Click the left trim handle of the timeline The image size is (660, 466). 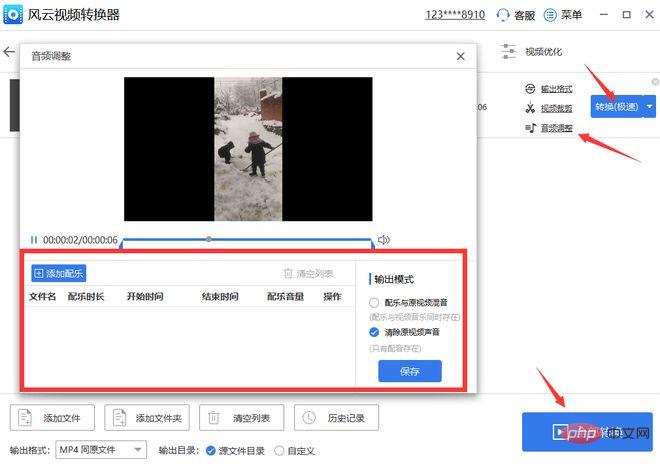[121, 244]
